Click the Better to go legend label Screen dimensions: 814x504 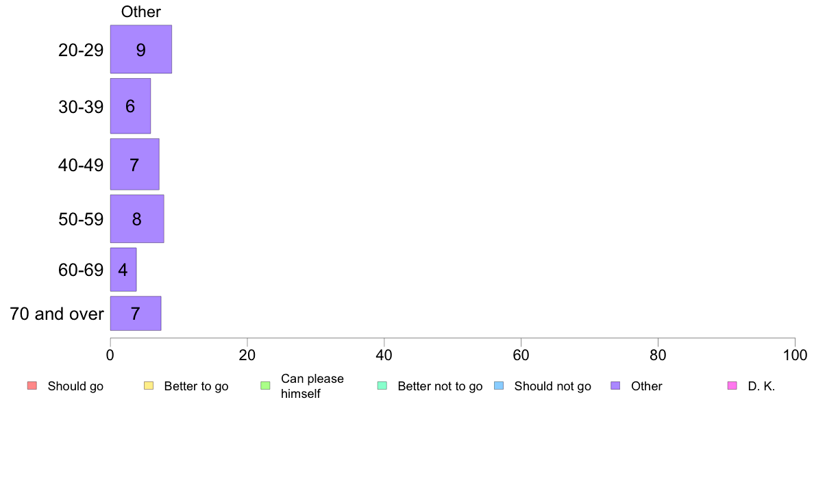[196, 386]
